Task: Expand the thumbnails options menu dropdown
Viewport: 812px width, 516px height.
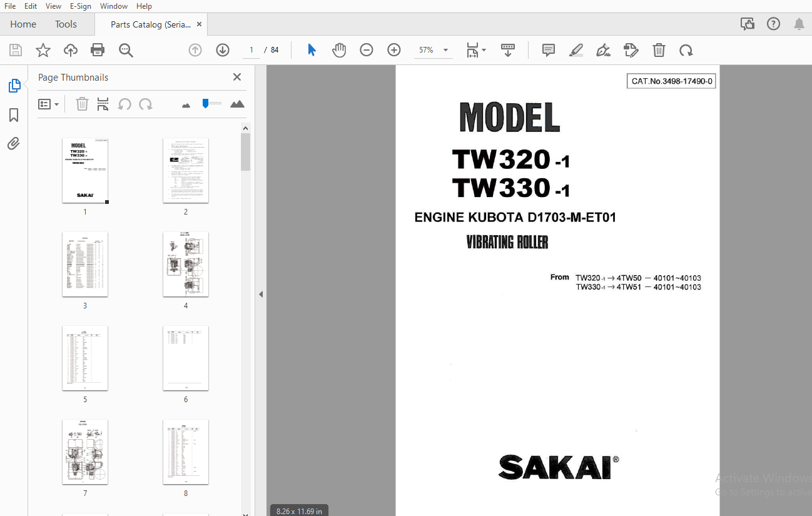Action: click(48, 104)
